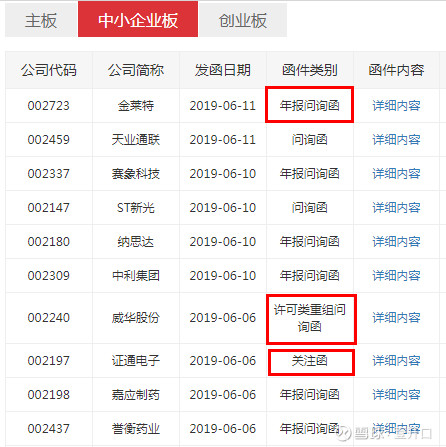Click the 函件类别 column header
This screenshot has height=447, width=446.
pyautogui.click(x=310, y=70)
